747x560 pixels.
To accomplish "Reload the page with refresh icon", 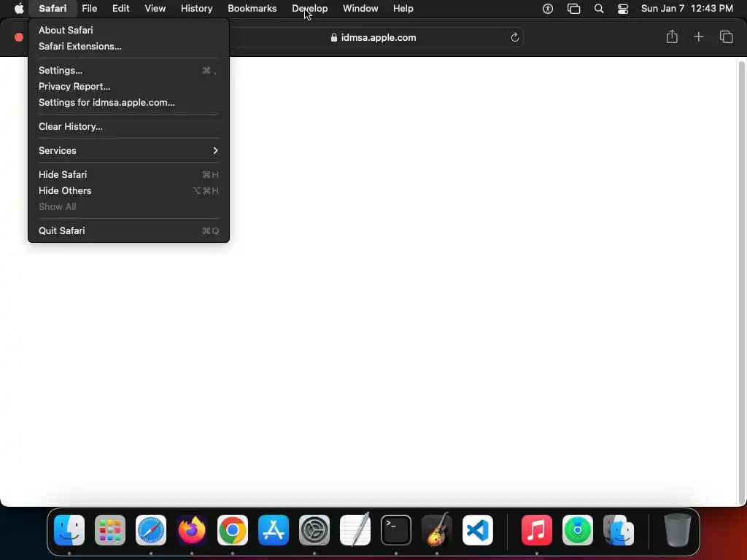I will coord(514,38).
